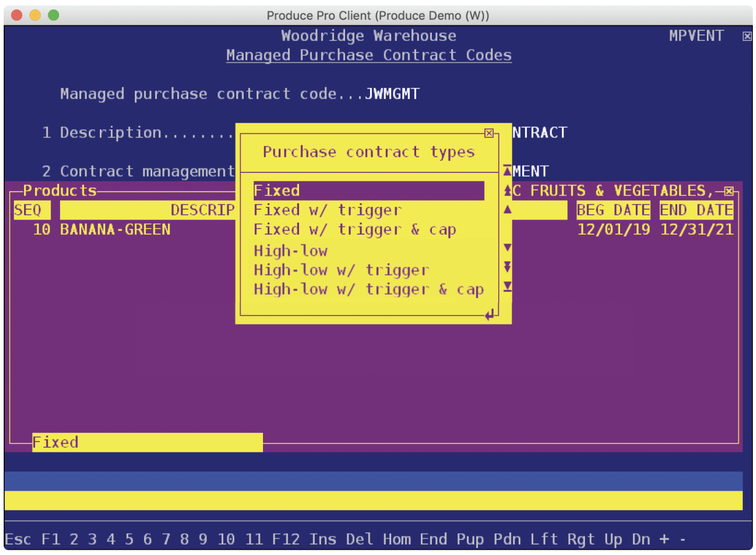
Task: Click the X box beside MPVENT
Action: pos(747,36)
